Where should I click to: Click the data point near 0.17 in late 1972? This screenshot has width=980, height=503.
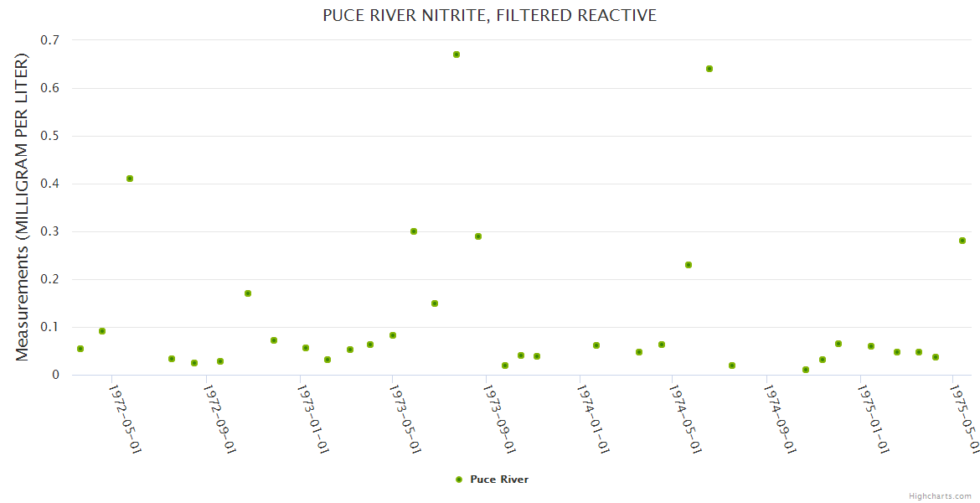(248, 293)
